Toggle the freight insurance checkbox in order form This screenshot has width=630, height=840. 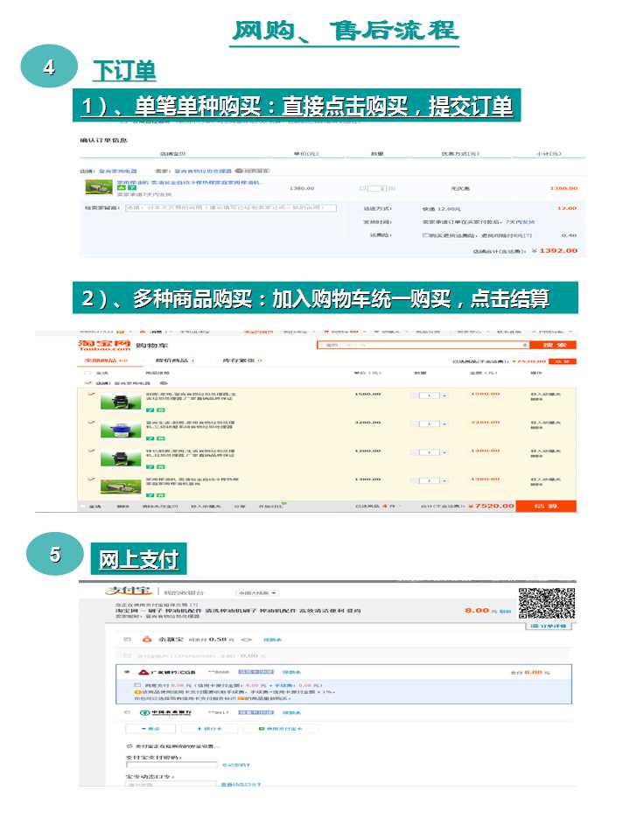(x=426, y=235)
